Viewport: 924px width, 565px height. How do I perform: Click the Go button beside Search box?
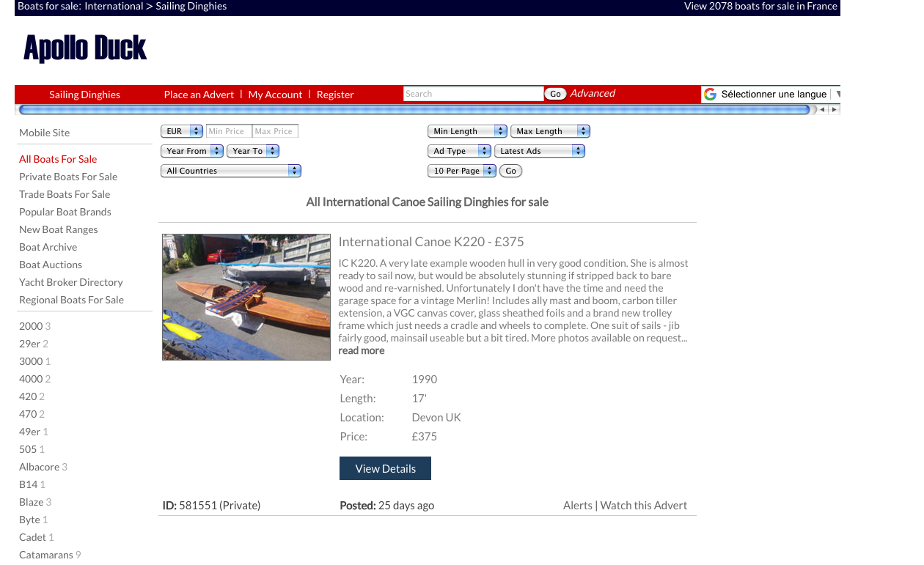click(x=555, y=94)
